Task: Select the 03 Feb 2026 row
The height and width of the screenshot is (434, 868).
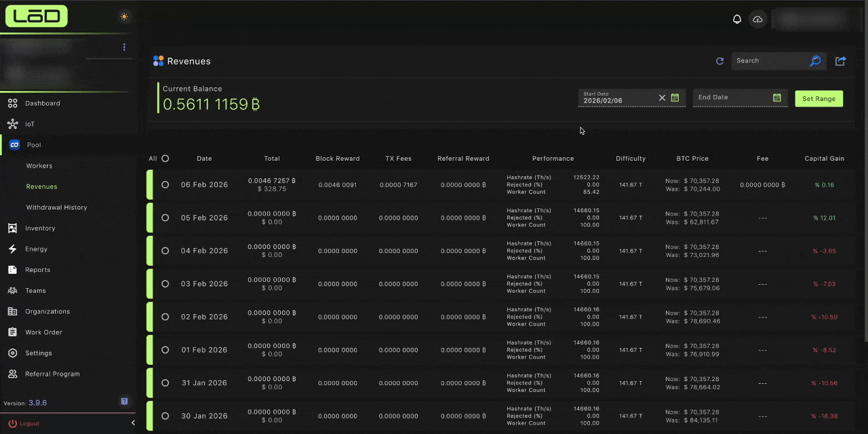Action: tap(165, 283)
